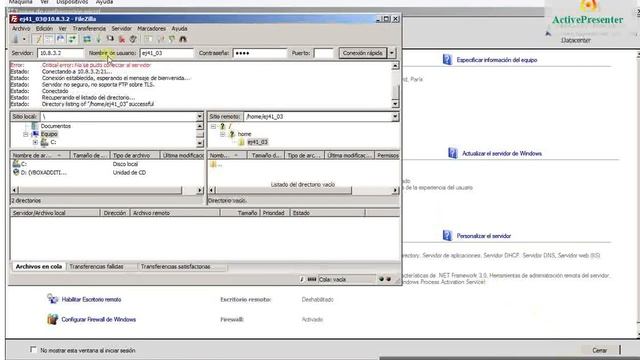640x360 pixels.
Task: Click Actualizar el servidor de Windows icon
Action: pos(453,153)
